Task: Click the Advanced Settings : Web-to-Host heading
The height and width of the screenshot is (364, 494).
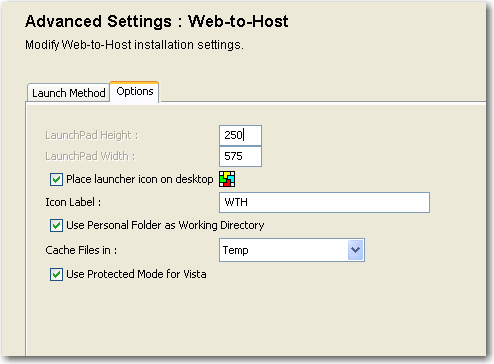Action: (x=157, y=22)
